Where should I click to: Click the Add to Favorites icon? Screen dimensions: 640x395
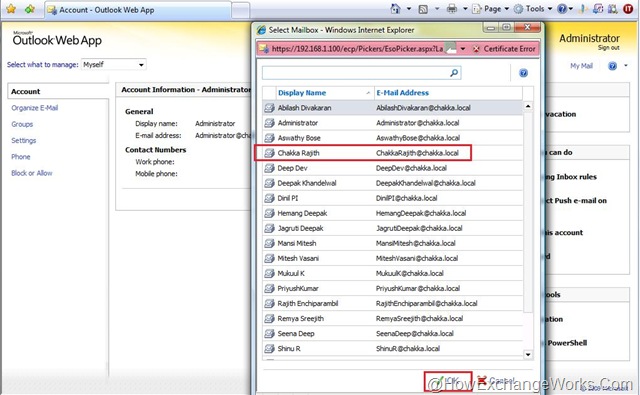tap(30, 9)
